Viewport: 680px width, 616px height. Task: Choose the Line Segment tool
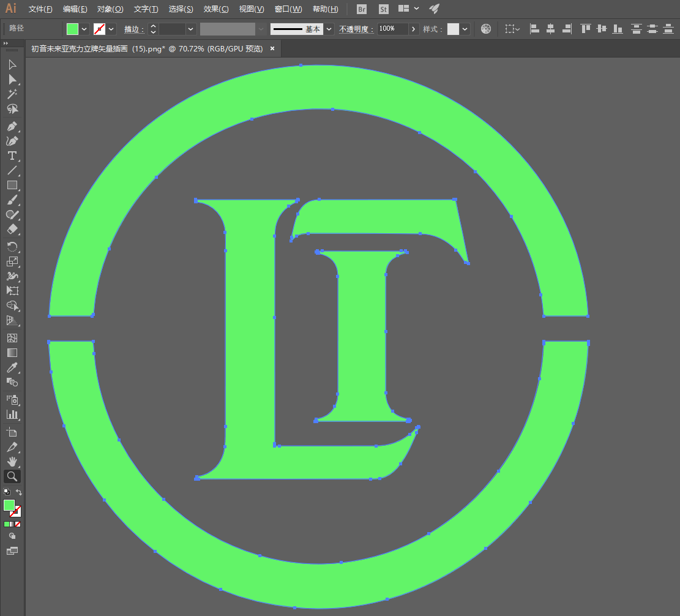(x=12, y=170)
